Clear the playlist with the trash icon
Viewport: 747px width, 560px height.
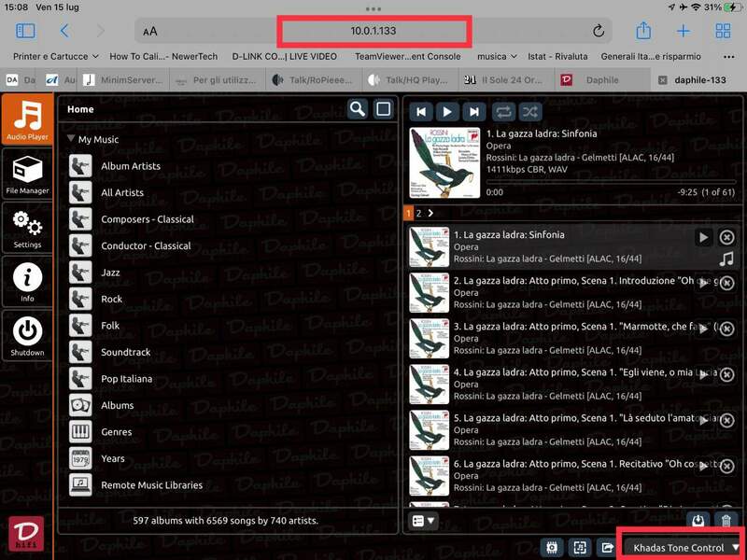click(x=726, y=521)
